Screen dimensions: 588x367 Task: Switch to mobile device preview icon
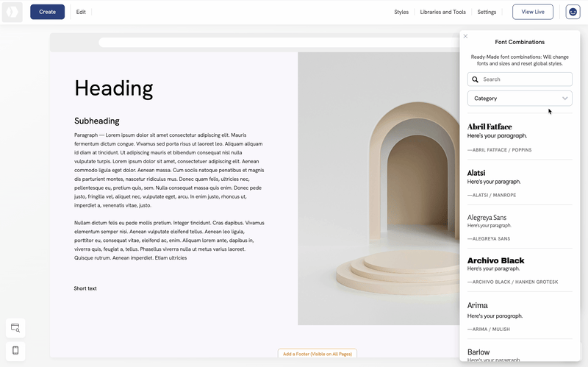click(15, 351)
